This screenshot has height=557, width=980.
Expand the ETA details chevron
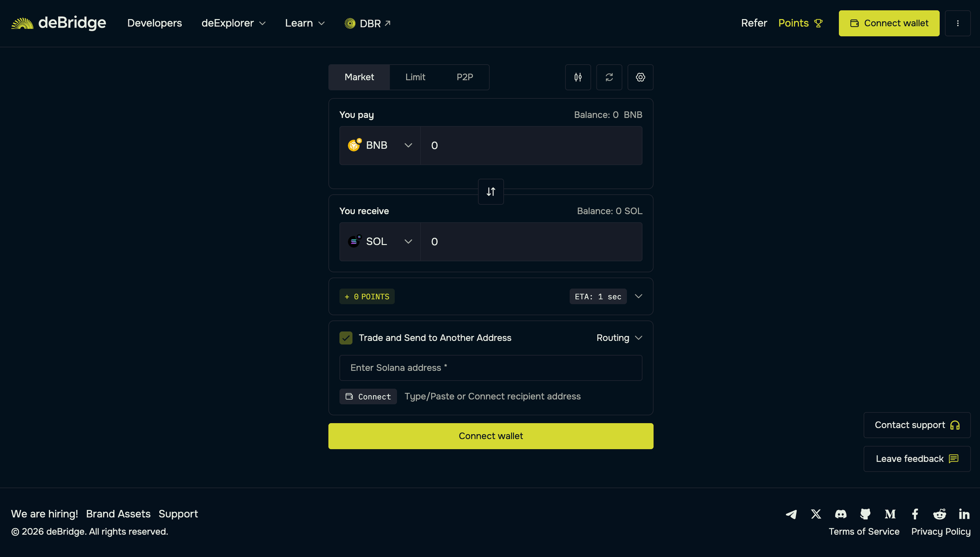pyautogui.click(x=638, y=296)
